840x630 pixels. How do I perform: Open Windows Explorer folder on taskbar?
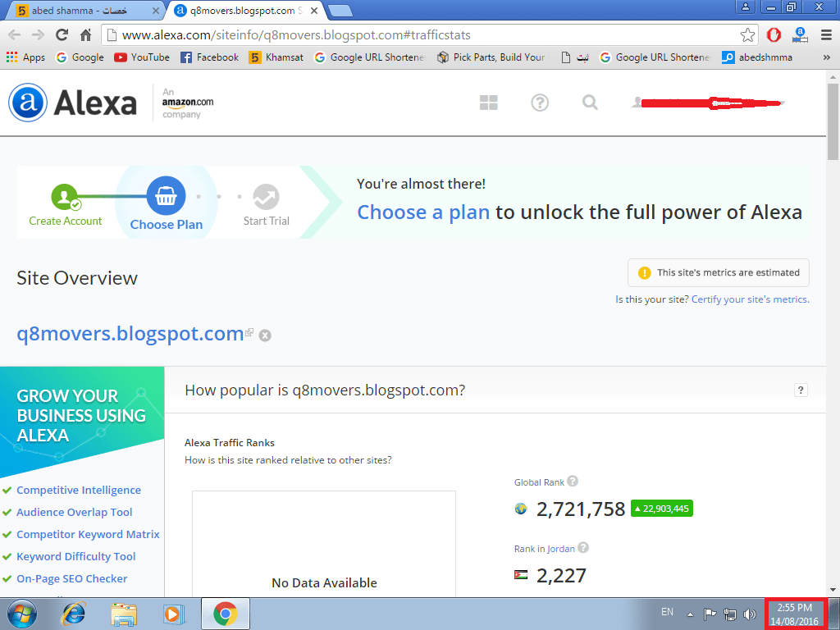click(124, 614)
